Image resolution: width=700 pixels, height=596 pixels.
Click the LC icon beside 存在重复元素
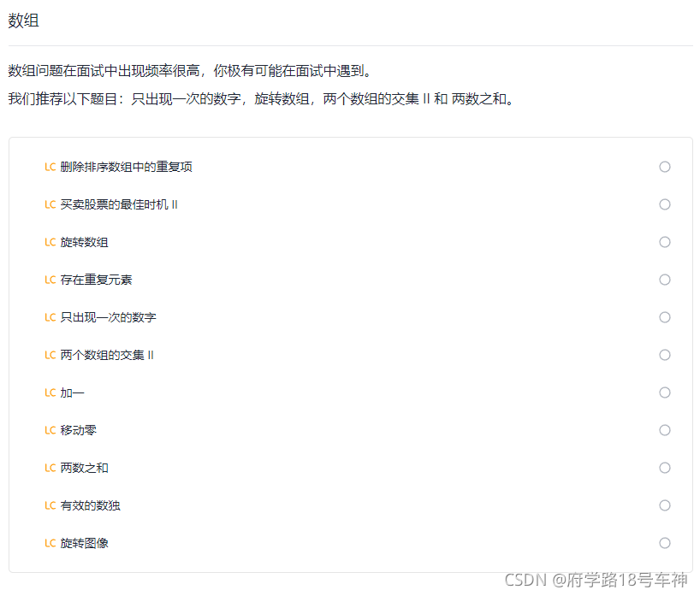pyautogui.click(x=50, y=280)
